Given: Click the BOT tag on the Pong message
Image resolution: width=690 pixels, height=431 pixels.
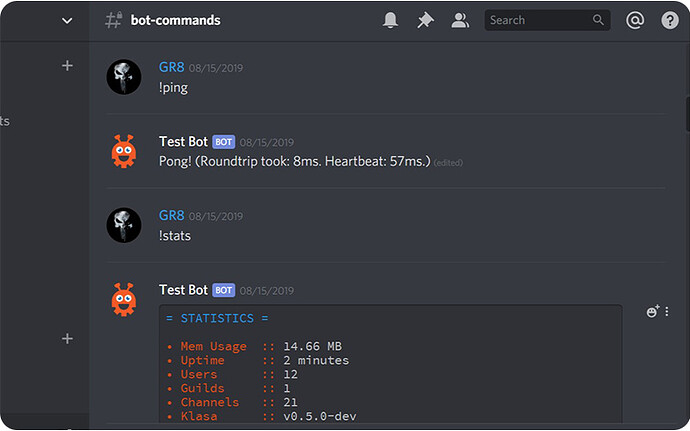Looking at the screenshot, I should (223, 142).
